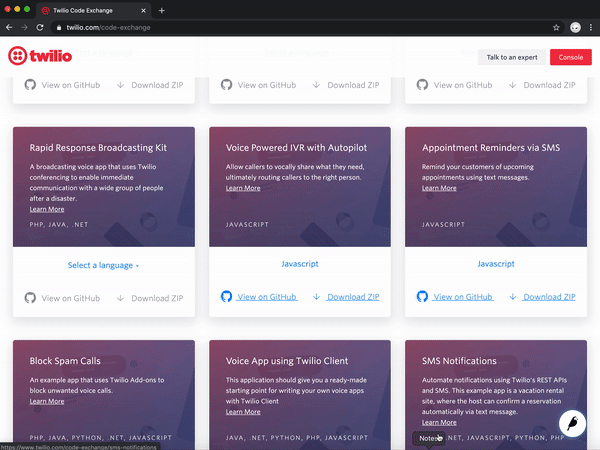This screenshot has height=450, width=600.
Task: Click the macOS yellow minimize window button
Action: point(17,9)
